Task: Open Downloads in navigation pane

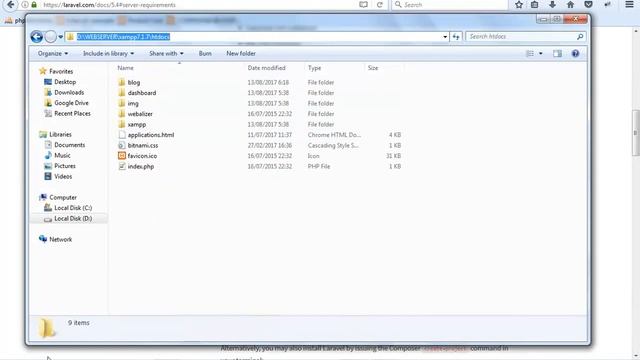Action: click(69, 93)
